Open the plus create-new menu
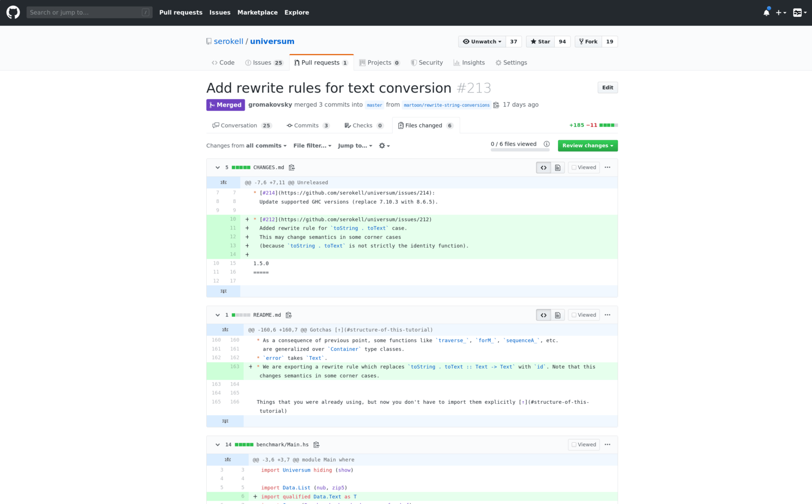This screenshot has width=812, height=504. [781, 12]
